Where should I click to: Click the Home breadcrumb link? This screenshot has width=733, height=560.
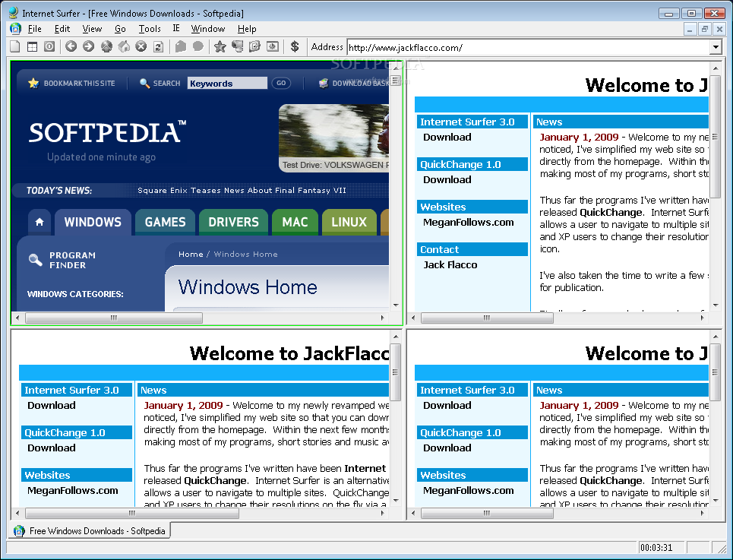tap(191, 255)
